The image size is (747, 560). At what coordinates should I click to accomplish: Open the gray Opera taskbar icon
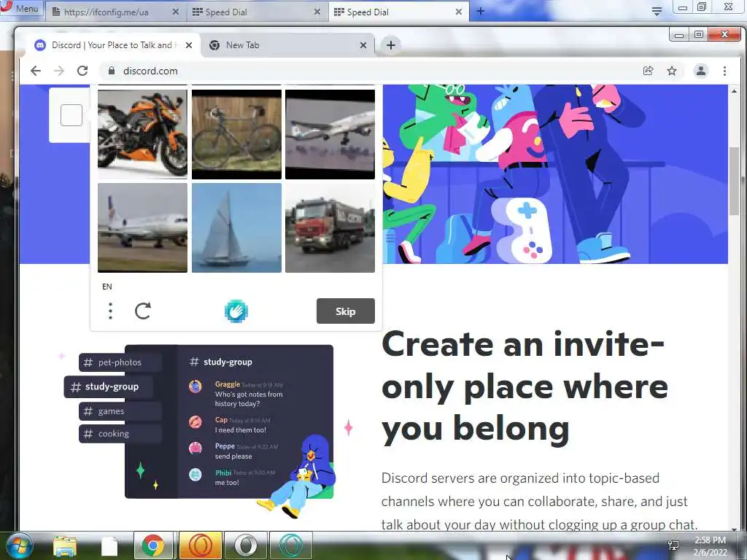[245, 545]
